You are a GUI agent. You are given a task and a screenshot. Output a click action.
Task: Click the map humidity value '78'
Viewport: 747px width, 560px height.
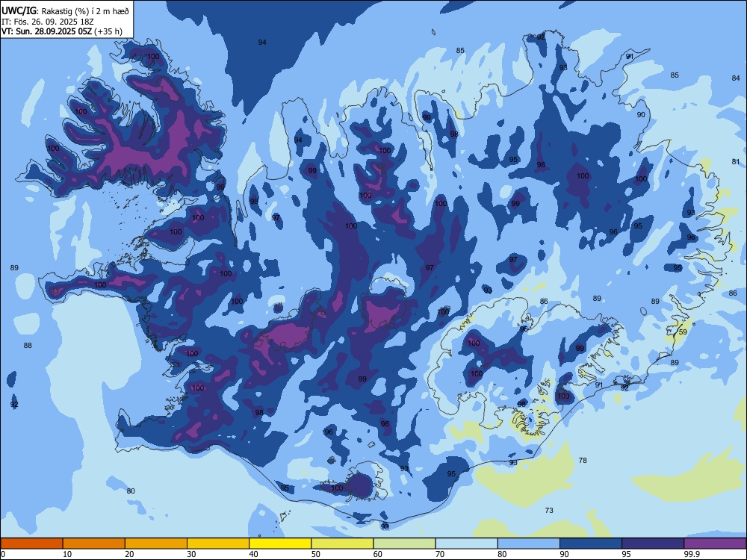coord(583,460)
